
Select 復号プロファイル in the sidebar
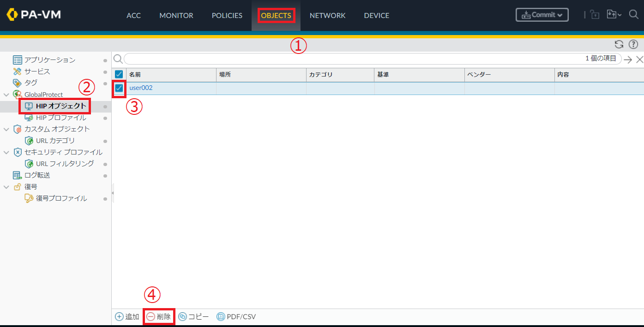point(61,198)
